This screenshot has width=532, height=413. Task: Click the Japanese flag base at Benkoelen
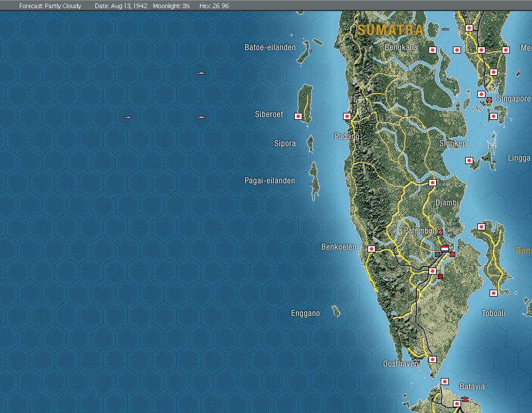point(371,249)
